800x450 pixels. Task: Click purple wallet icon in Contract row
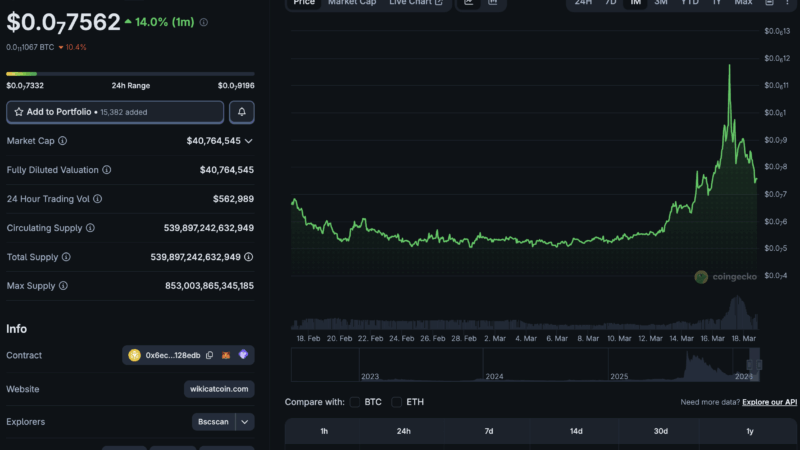click(x=243, y=355)
